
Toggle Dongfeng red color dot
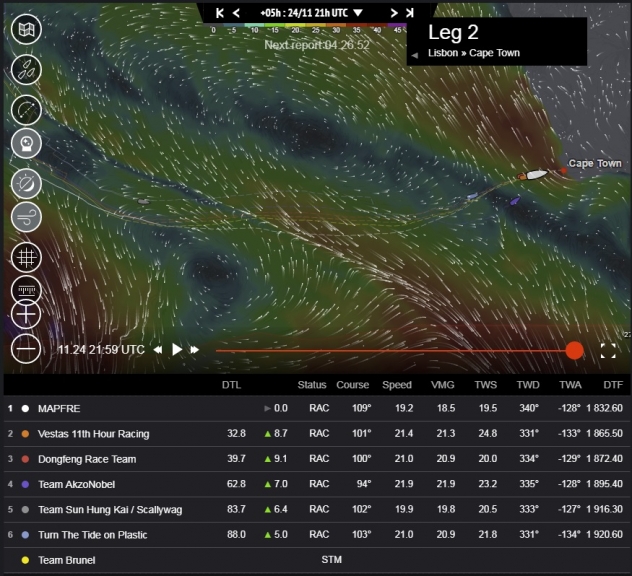pos(25,459)
